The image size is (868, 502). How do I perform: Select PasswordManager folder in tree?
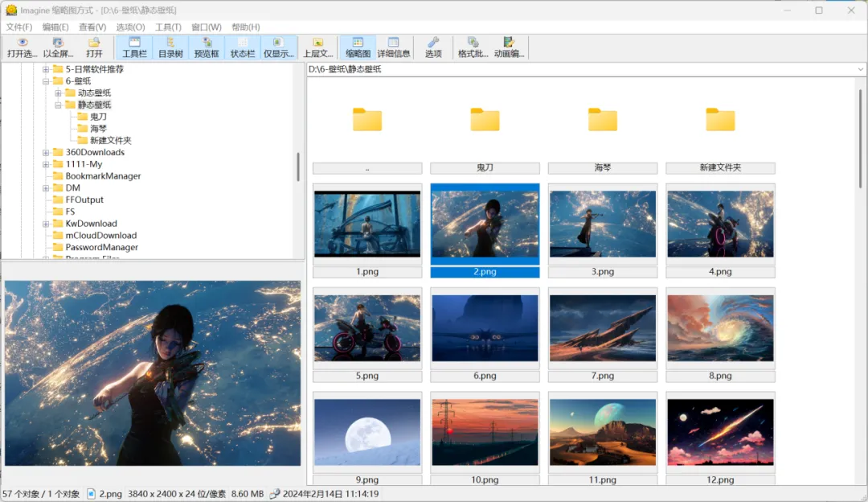pyautogui.click(x=102, y=247)
